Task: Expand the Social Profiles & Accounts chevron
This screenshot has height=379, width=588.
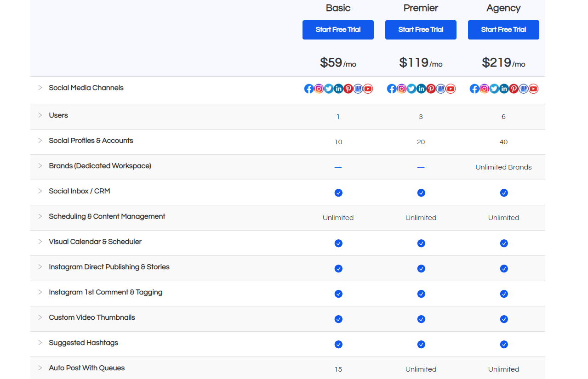Action: click(40, 140)
